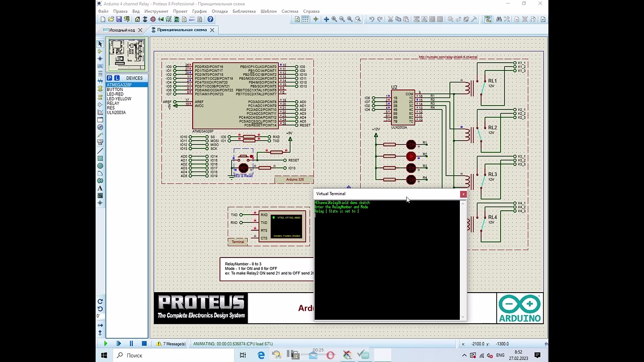Image resolution: width=644 pixels, height=362 pixels.
Task: Toggle the wire autorouter icon
Action: pyautogui.click(x=488, y=19)
